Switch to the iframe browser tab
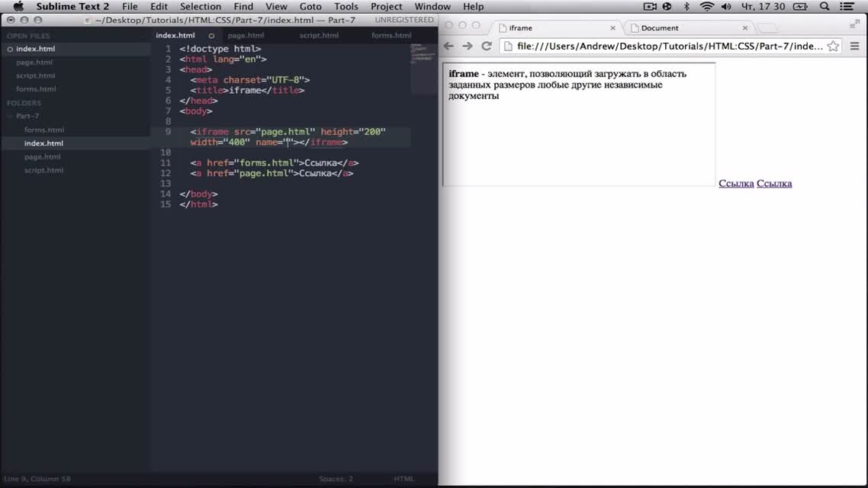Viewport: 868px width, 488px height. click(x=556, y=27)
